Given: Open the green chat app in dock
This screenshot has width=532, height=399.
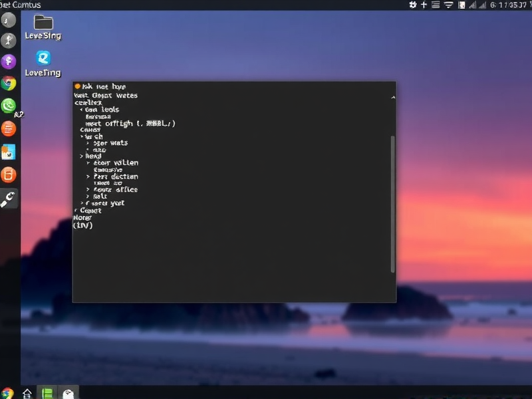Looking at the screenshot, I should [9, 106].
